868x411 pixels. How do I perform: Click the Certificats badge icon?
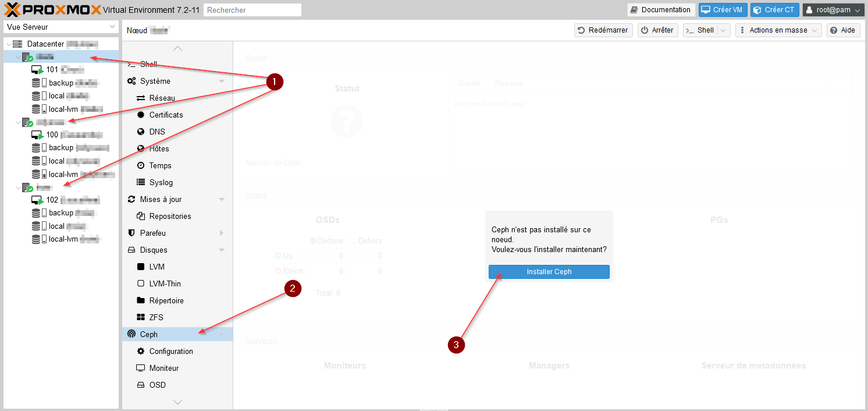(141, 115)
